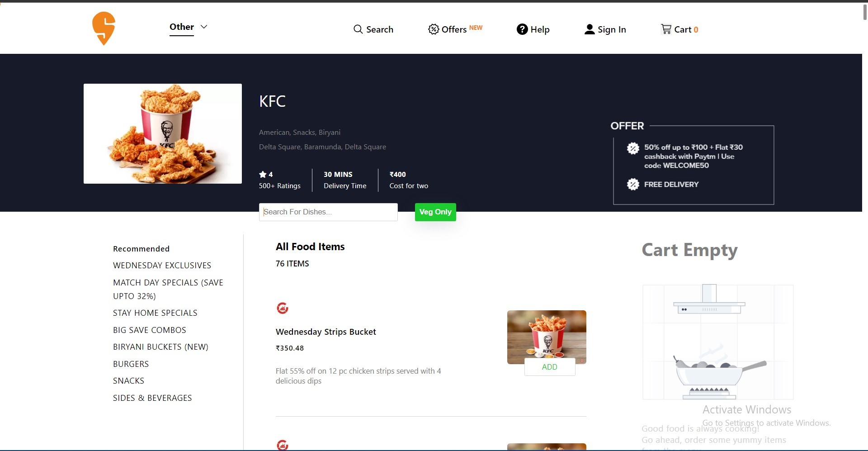The image size is (868, 451).
Task: Click the Sign In person icon
Action: (589, 29)
